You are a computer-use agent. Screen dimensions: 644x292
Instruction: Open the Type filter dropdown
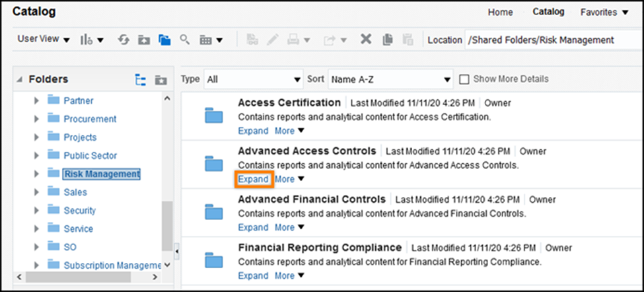pos(253,79)
